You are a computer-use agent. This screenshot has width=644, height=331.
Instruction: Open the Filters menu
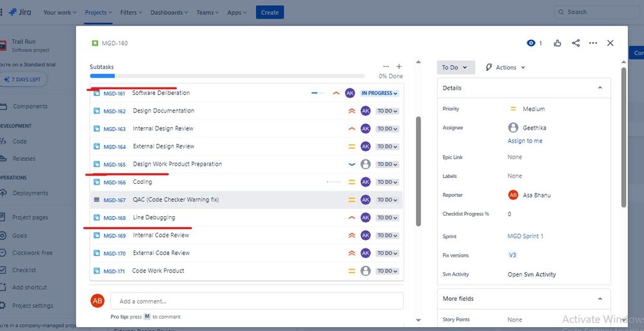(132, 12)
